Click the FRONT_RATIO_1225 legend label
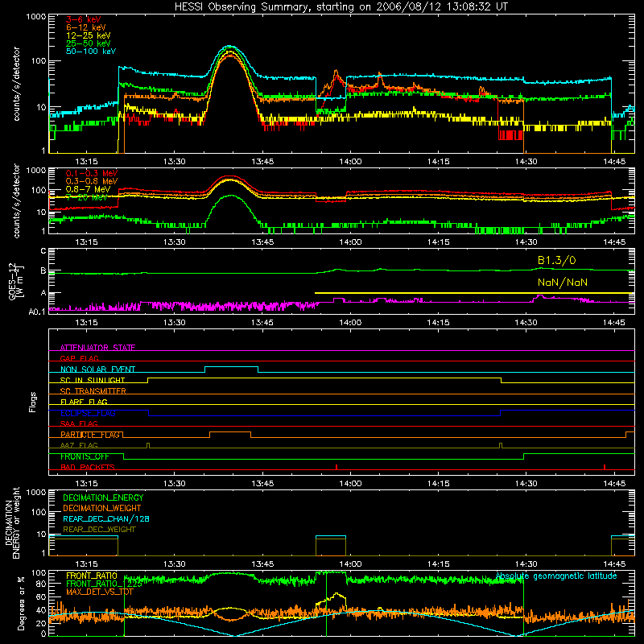The width and height of the screenshot is (644, 644). (x=105, y=584)
